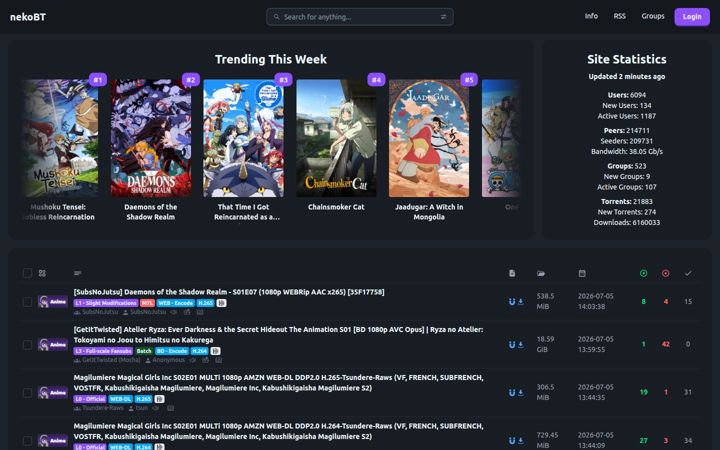Viewport: 720px width, 450px height.
Task: Click the '18.59 GiB' size cell
Action: coord(546,344)
